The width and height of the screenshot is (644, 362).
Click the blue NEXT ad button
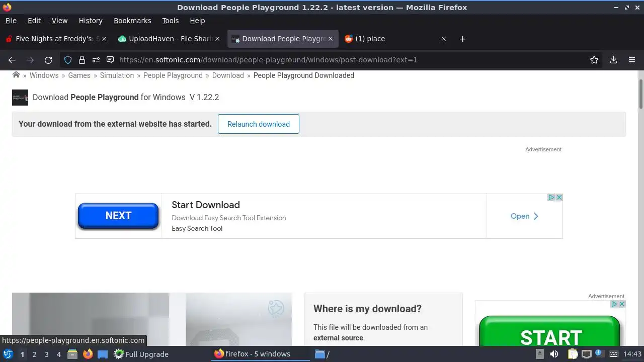(118, 216)
